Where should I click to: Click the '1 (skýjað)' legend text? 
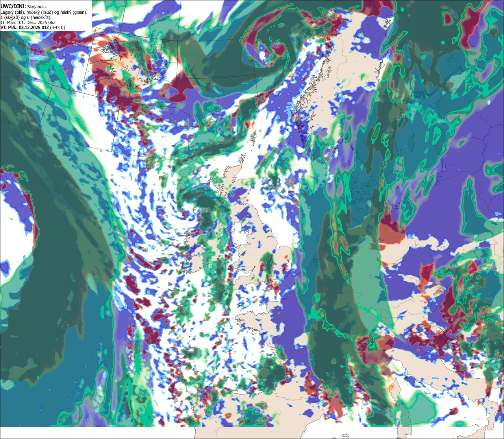[9, 17]
